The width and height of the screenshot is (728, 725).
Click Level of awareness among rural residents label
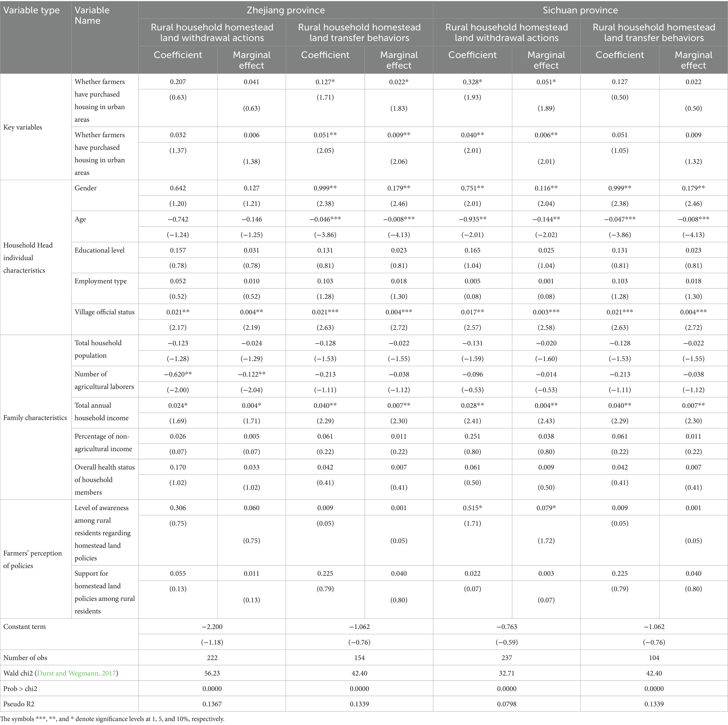click(x=102, y=533)
